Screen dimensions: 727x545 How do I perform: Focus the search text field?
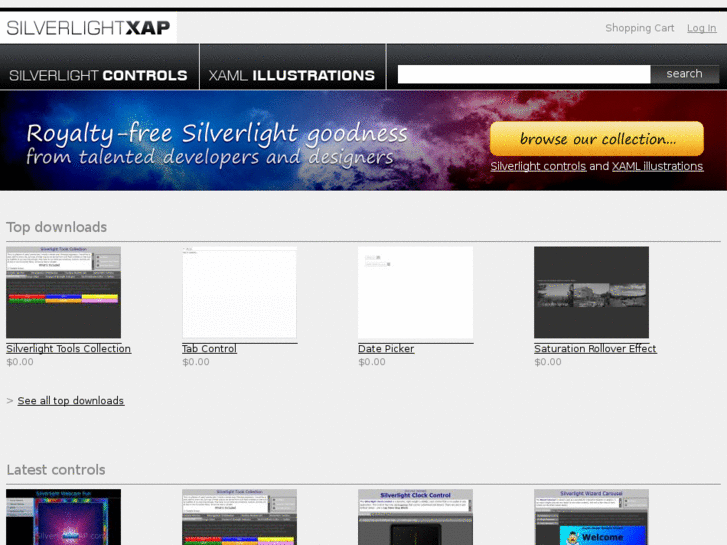pos(524,74)
